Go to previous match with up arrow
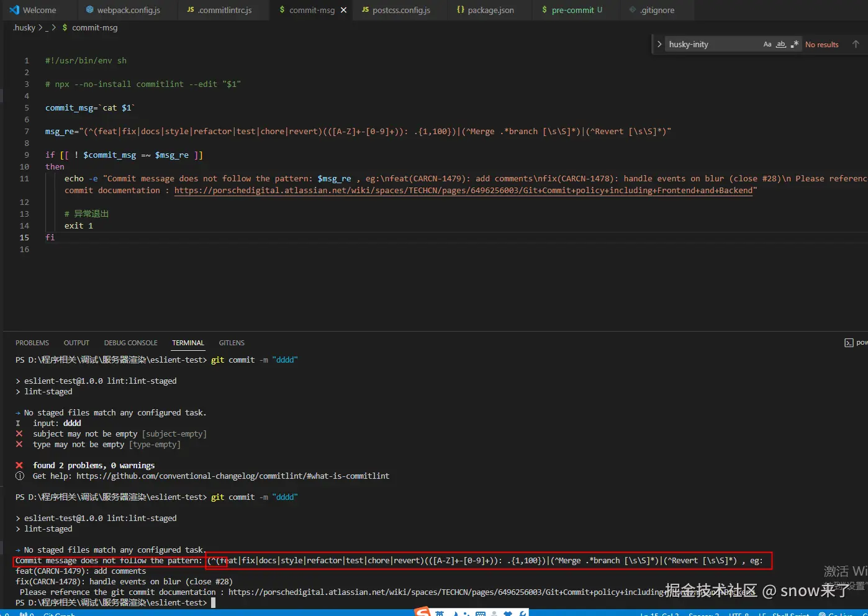 (x=856, y=44)
